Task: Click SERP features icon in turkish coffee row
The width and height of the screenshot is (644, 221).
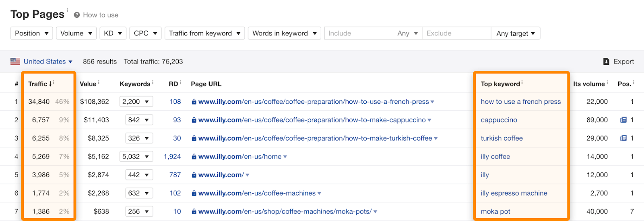Action: 623,138
